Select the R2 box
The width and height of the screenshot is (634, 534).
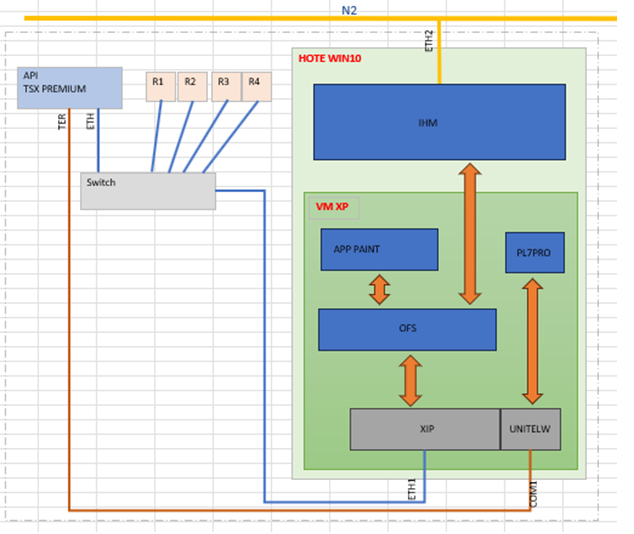[191, 86]
